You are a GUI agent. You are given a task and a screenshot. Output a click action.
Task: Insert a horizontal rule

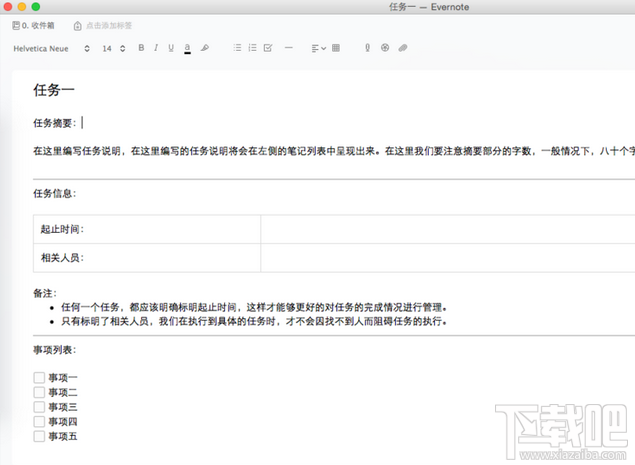288,48
